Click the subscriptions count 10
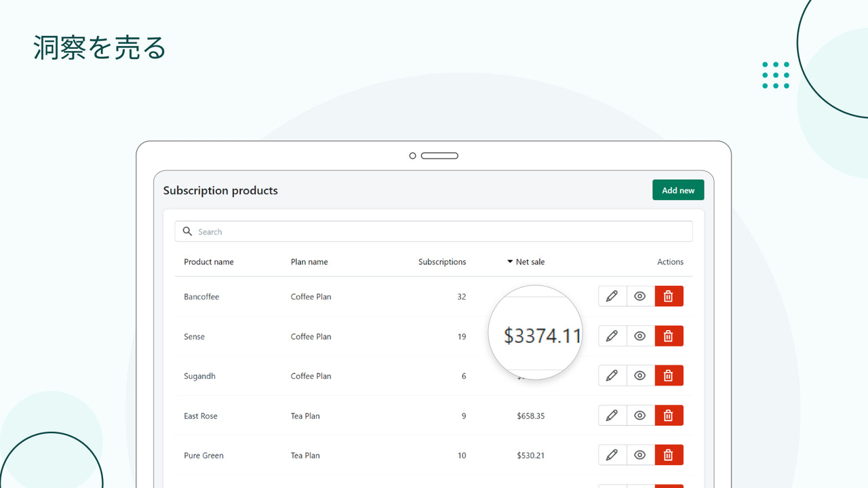The height and width of the screenshot is (488, 868). pos(462,455)
